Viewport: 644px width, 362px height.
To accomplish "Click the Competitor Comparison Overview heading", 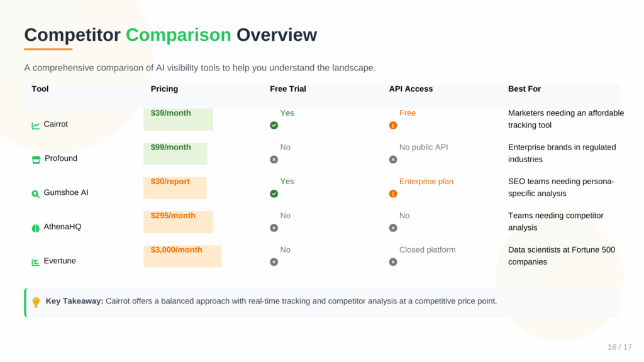I will point(170,35).
